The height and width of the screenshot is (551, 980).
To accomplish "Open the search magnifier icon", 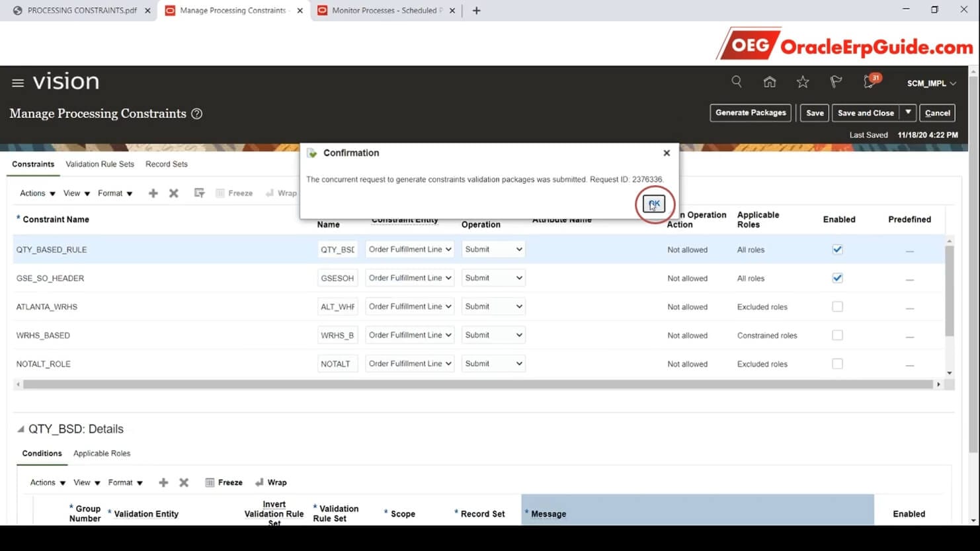I will [736, 81].
